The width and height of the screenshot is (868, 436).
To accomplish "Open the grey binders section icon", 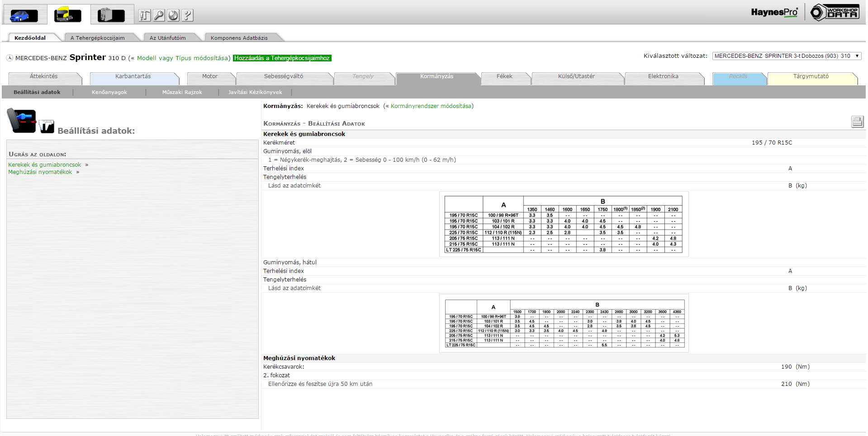I will (x=111, y=15).
